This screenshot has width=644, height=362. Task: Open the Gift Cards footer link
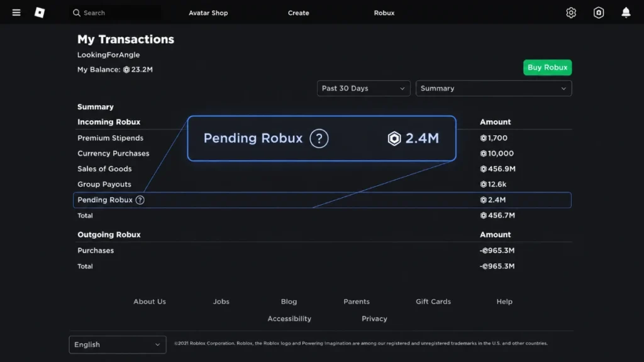point(433,301)
